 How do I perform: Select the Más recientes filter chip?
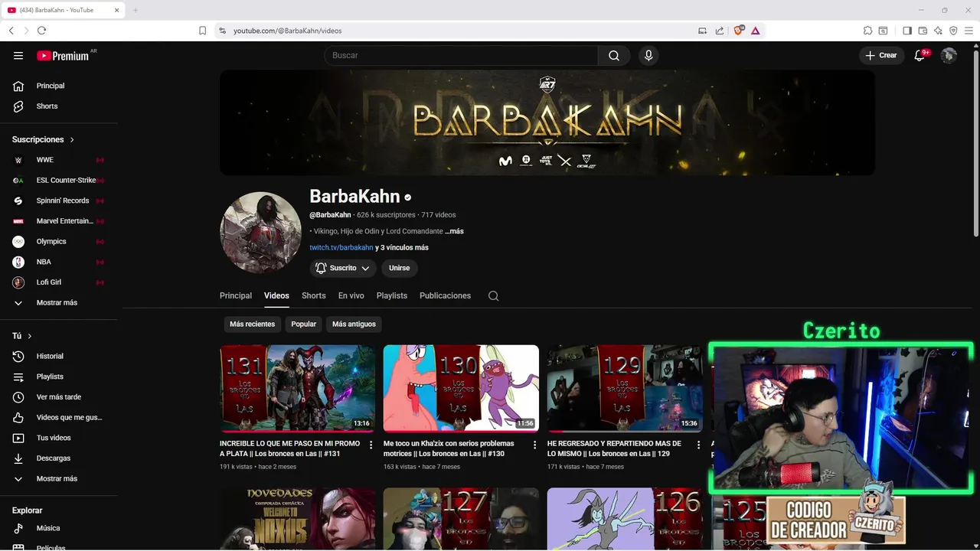click(252, 324)
